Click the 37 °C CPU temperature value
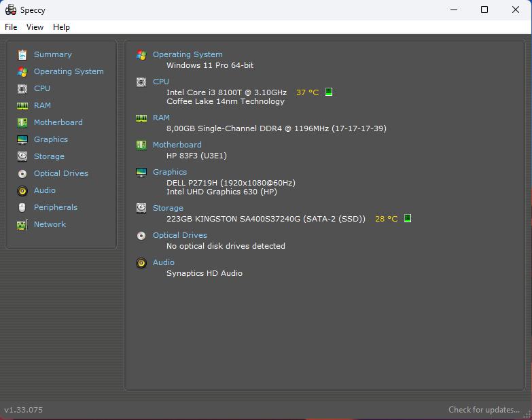 tap(308, 92)
